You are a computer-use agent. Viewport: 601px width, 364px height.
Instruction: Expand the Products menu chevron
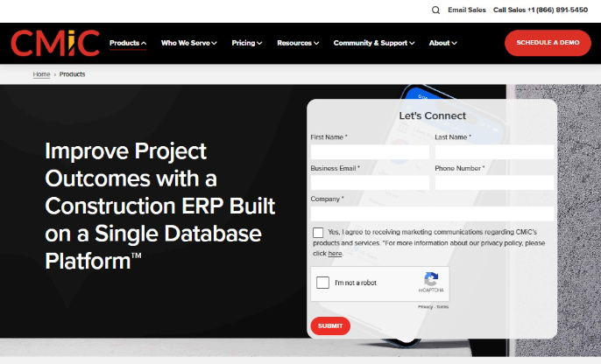tap(144, 43)
